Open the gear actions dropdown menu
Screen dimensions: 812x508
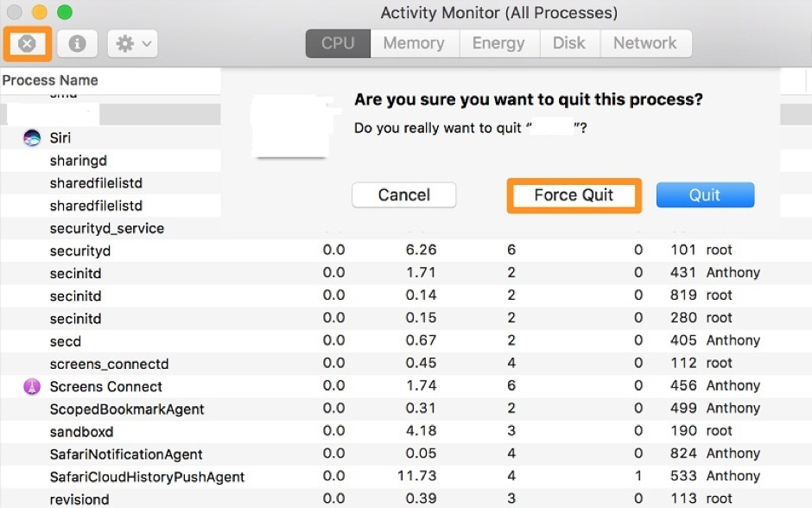[132, 43]
